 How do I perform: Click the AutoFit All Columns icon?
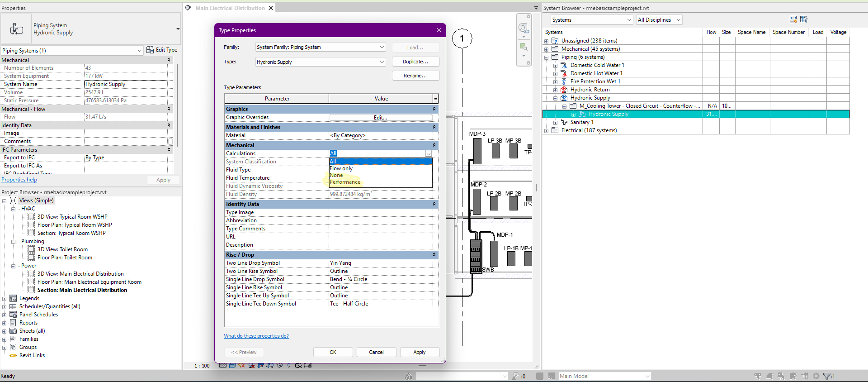coord(793,19)
